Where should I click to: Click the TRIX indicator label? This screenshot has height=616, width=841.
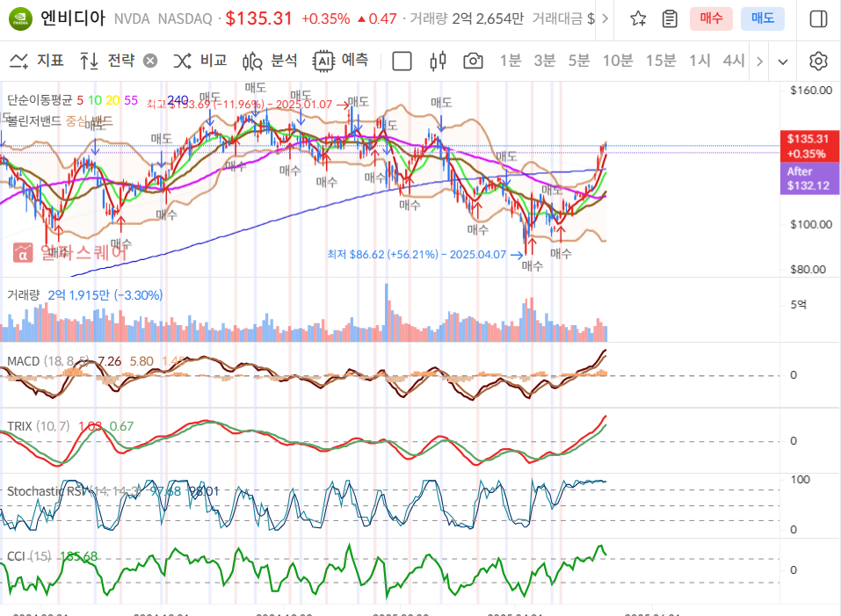20,426
